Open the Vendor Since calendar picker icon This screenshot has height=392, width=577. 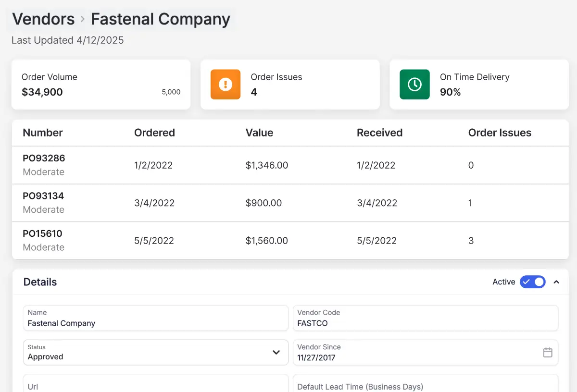point(548,353)
